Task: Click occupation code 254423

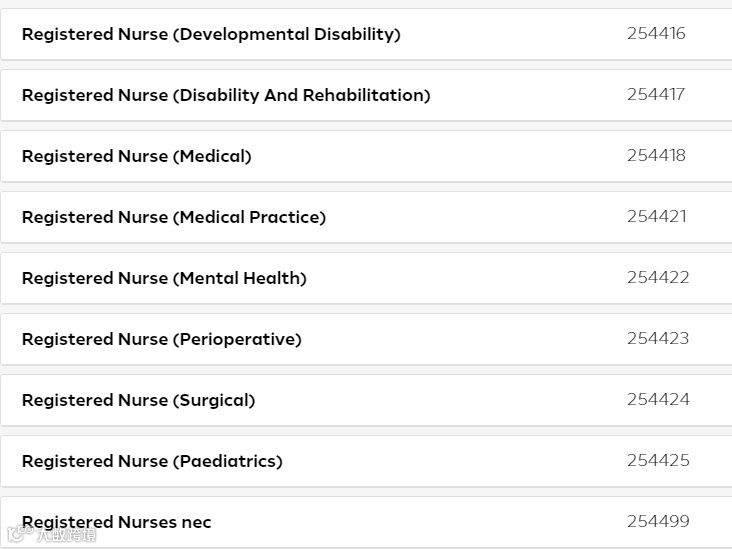Action: [x=658, y=339]
